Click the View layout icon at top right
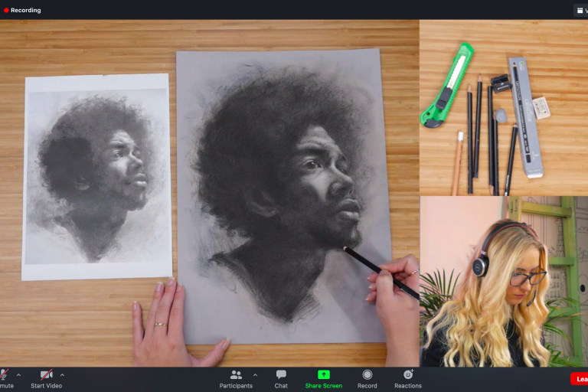The height and width of the screenshot is (392, 588). pos(581,10)
